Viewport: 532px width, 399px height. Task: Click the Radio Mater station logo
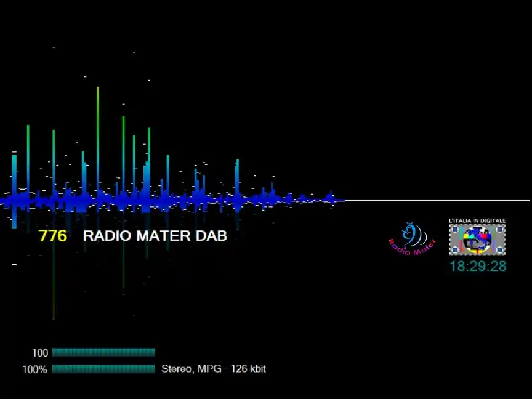[411, 238]
